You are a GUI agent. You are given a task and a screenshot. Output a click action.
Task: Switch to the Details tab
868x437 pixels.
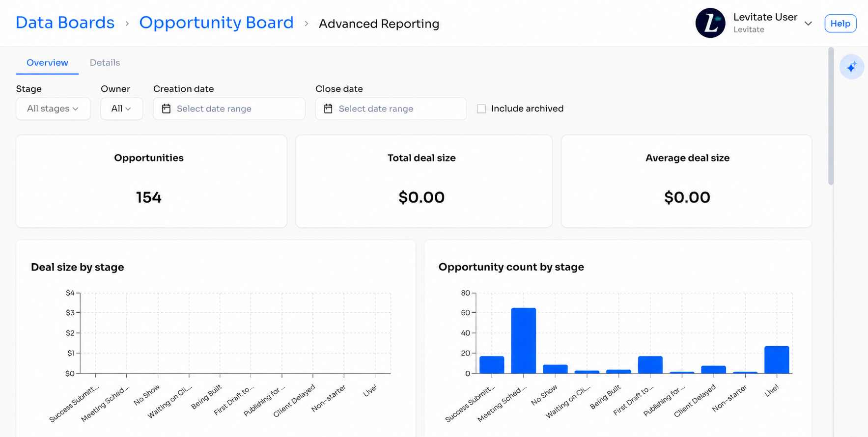coord(105,63)
